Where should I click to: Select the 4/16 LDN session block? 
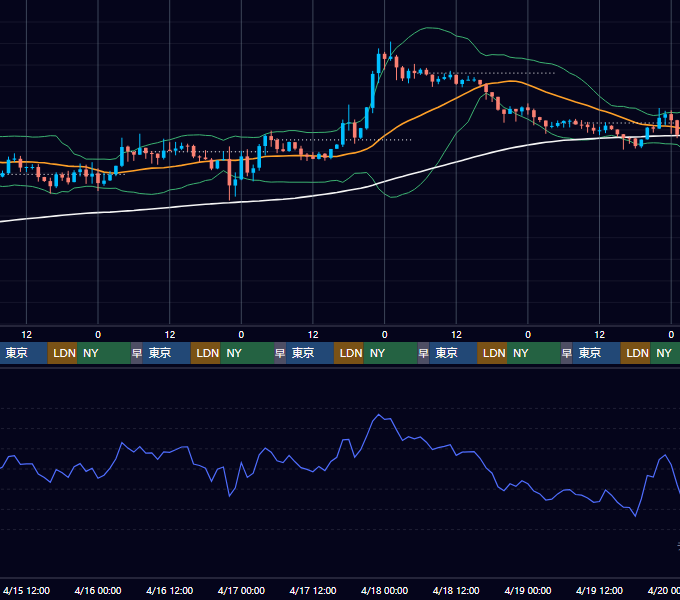[x=206, y=353]
